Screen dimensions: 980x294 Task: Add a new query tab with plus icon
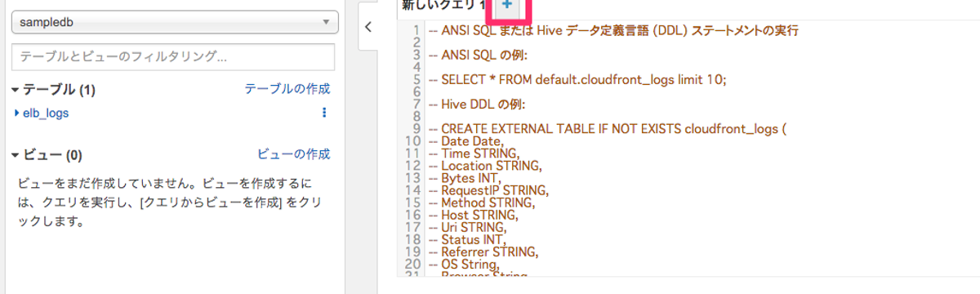pos(507,5)
